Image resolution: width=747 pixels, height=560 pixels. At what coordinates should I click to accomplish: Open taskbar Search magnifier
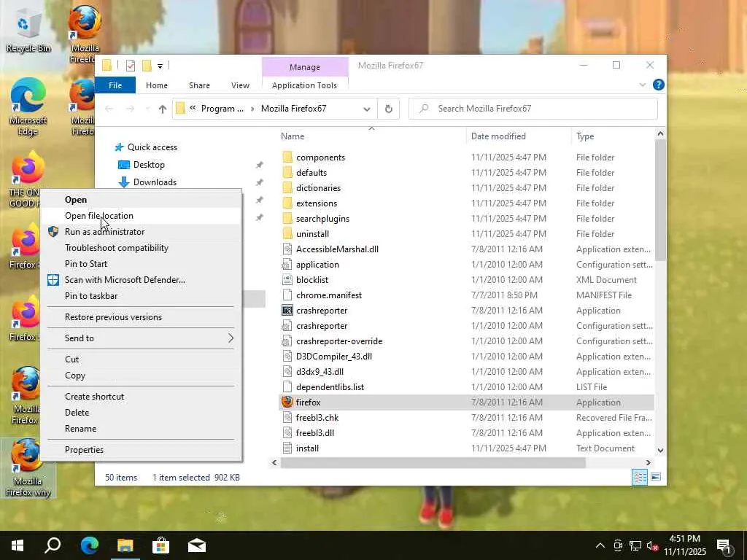tap(53, 545)
